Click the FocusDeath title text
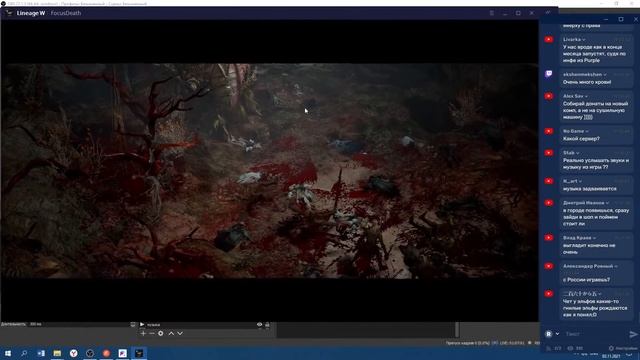This screenshot has width=640, height=360. [x=66, y=13]
